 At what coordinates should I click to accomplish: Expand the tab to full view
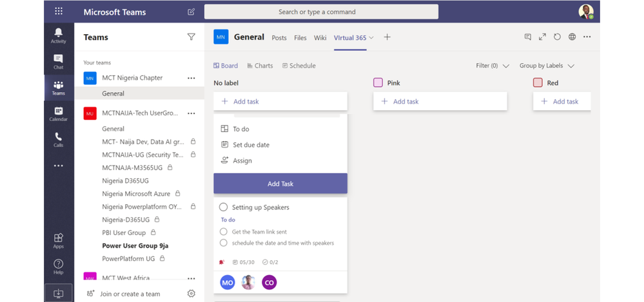click(x=543, y=37)
